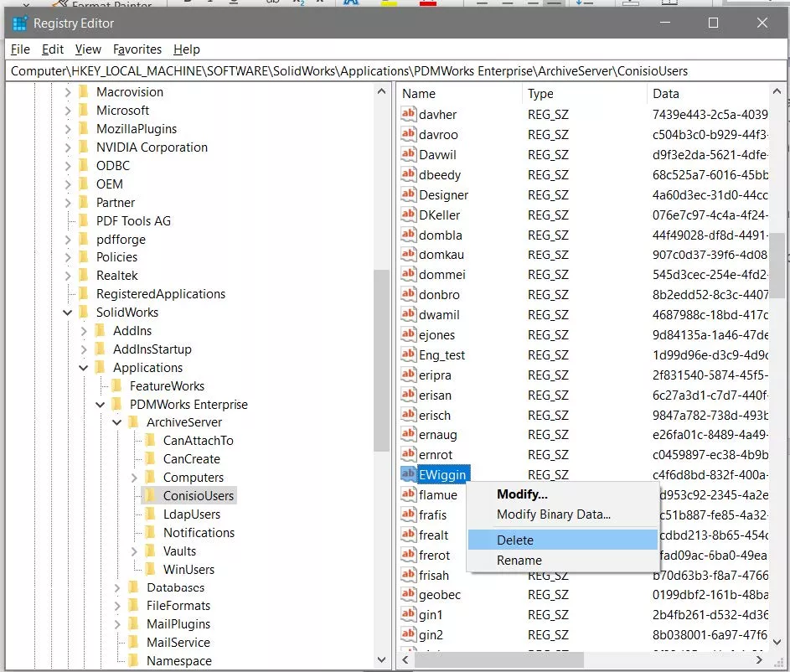Click the string value icon beside davher
Screen dimensions: 790x672
click(x=408, y=114)
